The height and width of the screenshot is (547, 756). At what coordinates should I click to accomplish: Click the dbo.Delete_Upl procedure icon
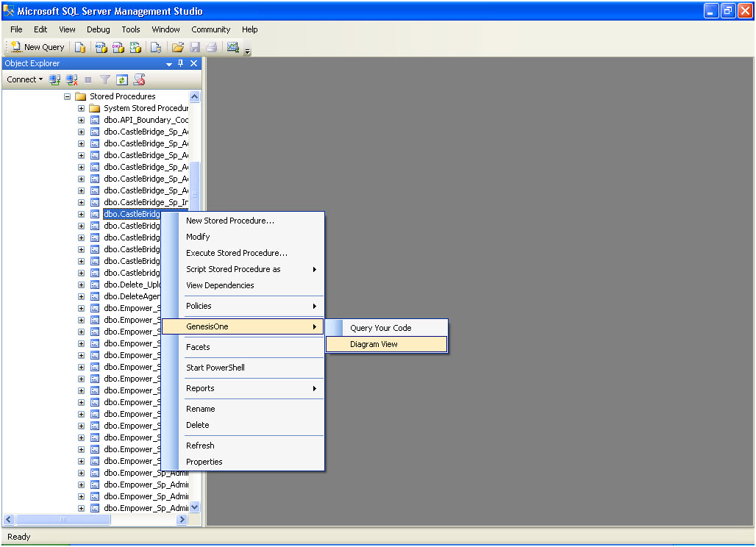click(x=95, y=285)
